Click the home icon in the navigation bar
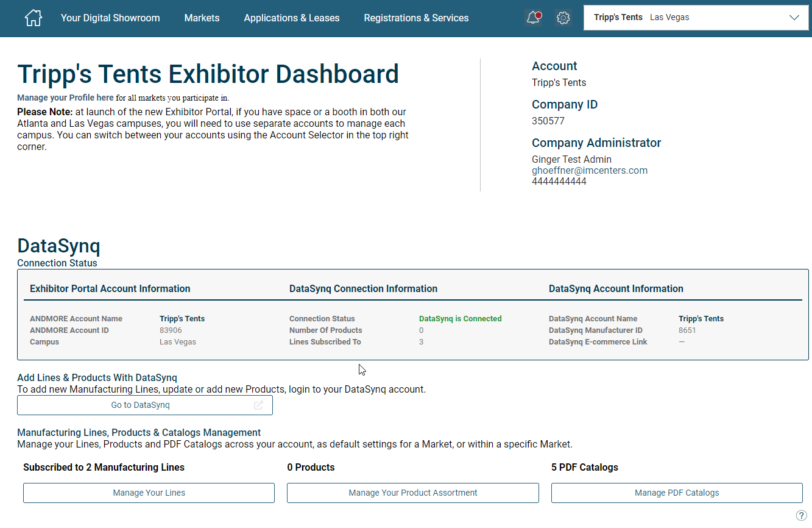The image size is (812, 528). click(33, 18)
